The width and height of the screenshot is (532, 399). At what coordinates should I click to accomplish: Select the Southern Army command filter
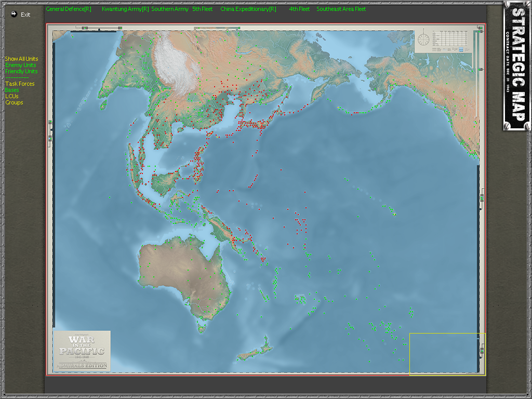pyautogui.click(x=170, y=9)
